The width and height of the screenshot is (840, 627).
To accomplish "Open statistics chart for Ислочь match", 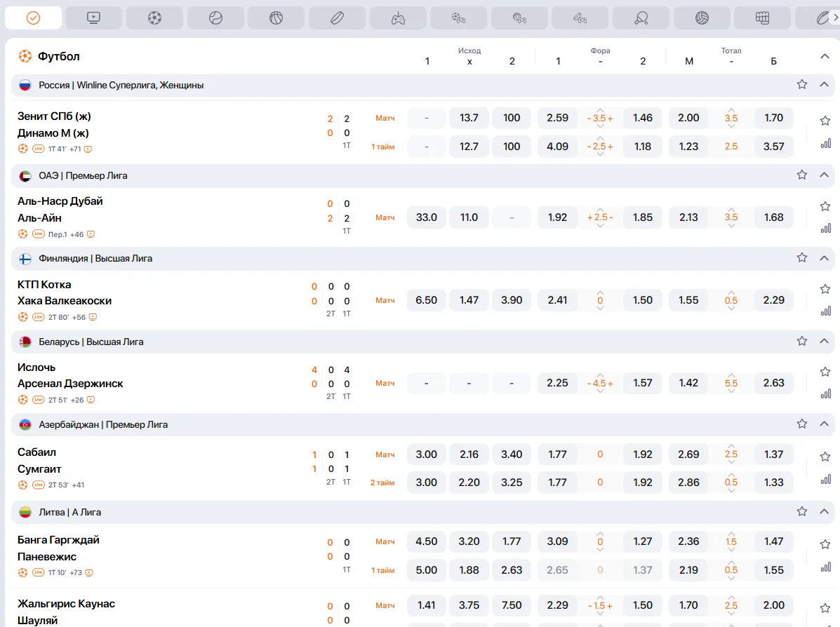I will 825,393.
